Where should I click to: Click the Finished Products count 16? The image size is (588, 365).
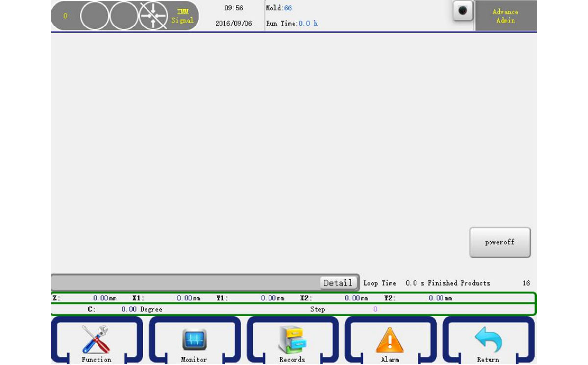pos(526,283)
